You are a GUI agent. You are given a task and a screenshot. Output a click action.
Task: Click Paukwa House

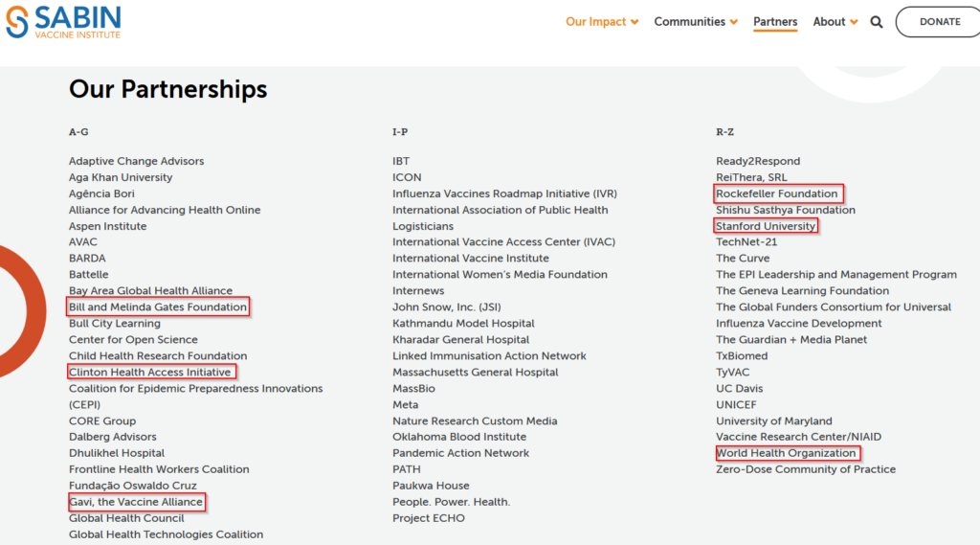tap(431, 485)
